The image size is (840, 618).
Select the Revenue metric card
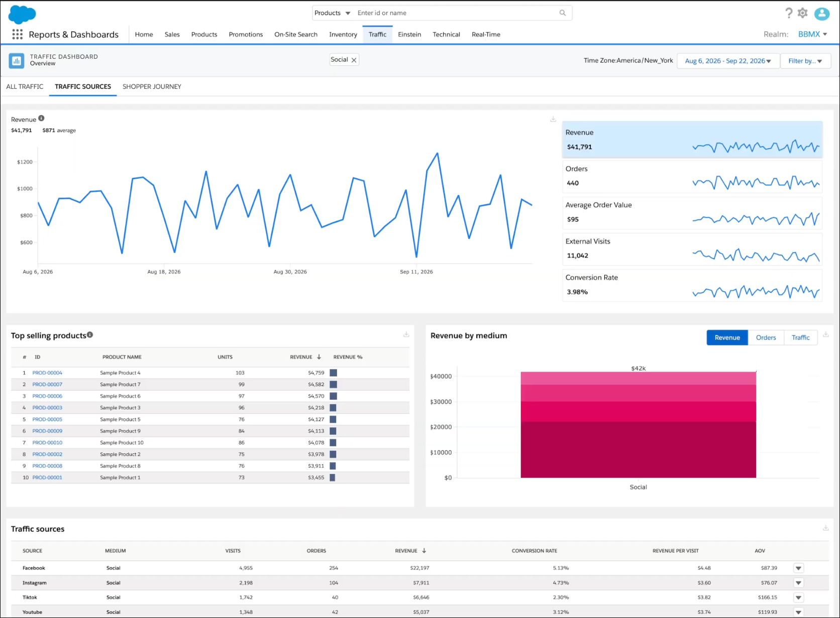click(x=692, y=140)
